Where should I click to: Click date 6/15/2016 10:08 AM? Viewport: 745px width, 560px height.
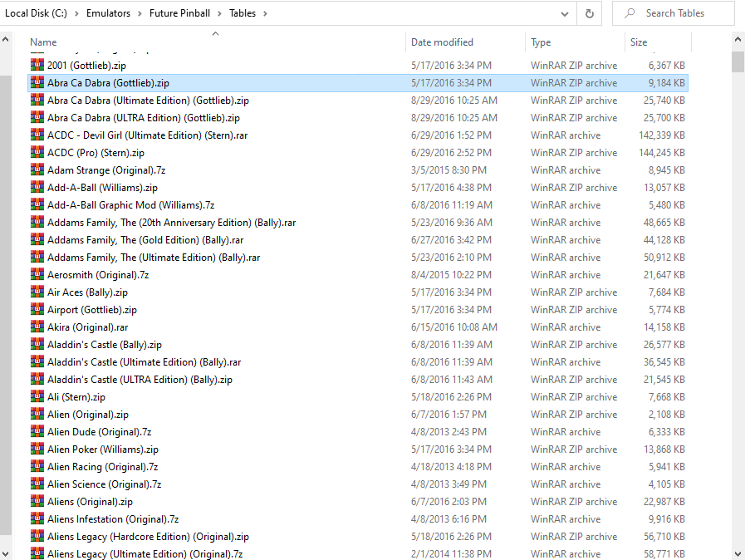click(x=454, y=327)
